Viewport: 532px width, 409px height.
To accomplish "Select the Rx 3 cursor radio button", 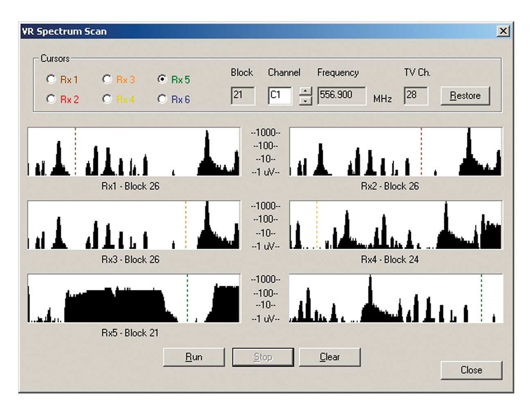I will click(107, 79).
